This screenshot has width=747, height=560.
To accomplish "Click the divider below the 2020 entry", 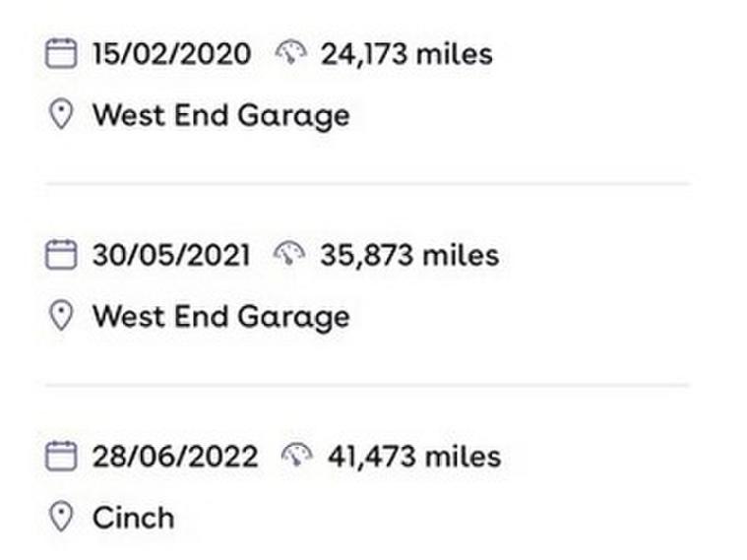I will click(367, 184).
